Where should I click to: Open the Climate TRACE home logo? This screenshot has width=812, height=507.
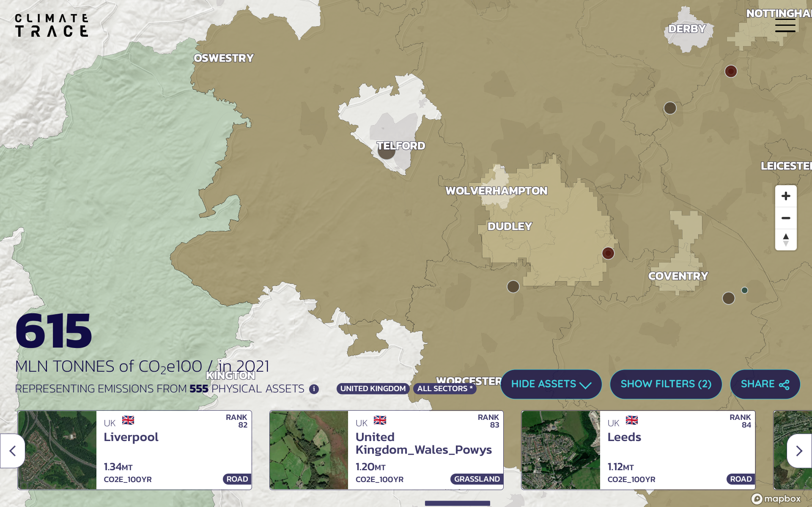52,25
